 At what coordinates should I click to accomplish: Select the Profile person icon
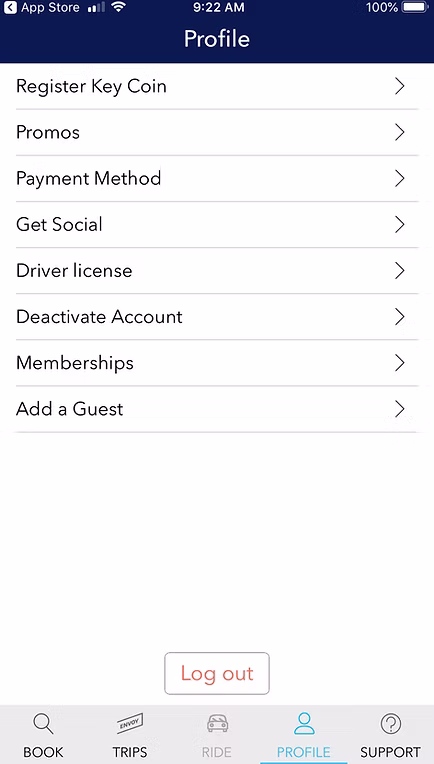304,724
